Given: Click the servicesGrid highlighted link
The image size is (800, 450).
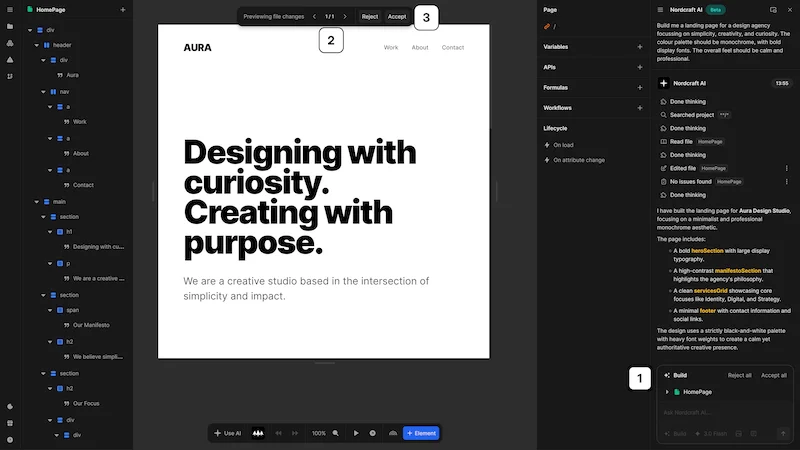Looking at the screenshot, I should click(x=711, y=291).
